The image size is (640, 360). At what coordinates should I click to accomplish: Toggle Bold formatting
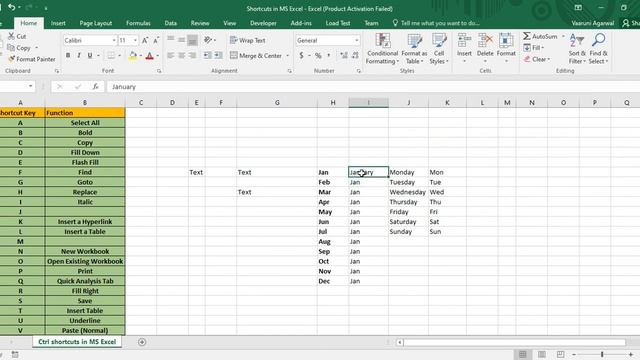[68, 56]
